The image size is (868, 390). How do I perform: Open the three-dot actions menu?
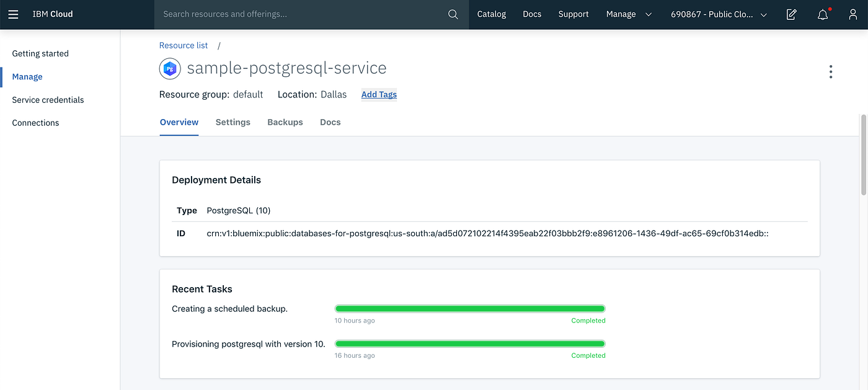click(831, 72)
